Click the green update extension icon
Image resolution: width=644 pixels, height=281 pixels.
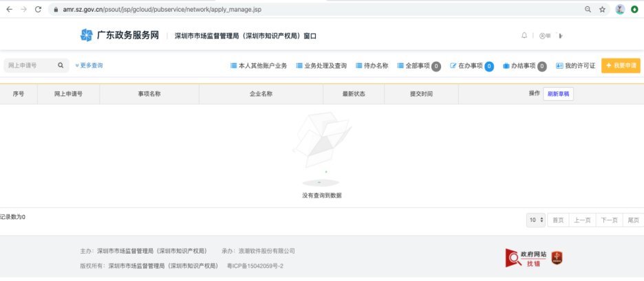tap(635, 10)
